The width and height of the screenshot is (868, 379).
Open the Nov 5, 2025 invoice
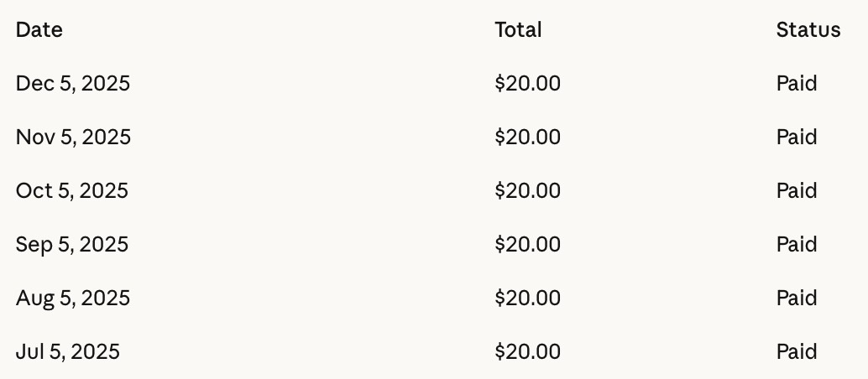[x=73, y=138]
